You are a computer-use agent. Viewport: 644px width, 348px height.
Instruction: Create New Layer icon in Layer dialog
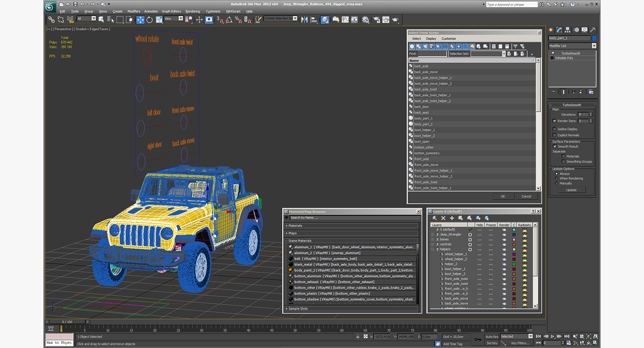point(434,218)
